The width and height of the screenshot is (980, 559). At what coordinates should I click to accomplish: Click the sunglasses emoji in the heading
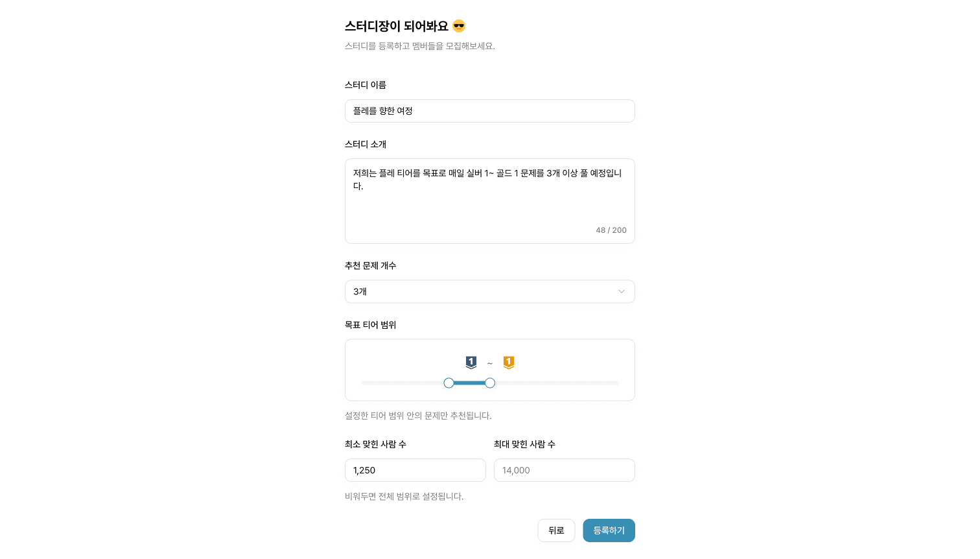point(459,26)
